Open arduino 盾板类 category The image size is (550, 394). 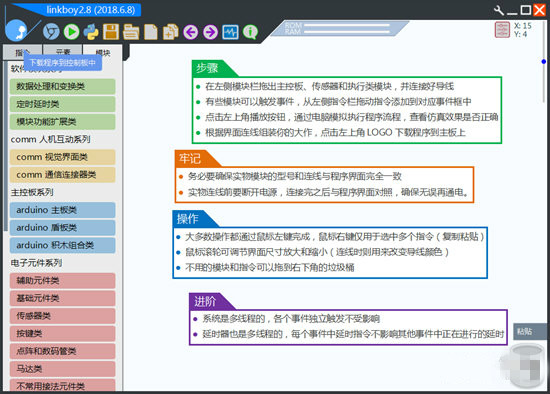point(62,227)
